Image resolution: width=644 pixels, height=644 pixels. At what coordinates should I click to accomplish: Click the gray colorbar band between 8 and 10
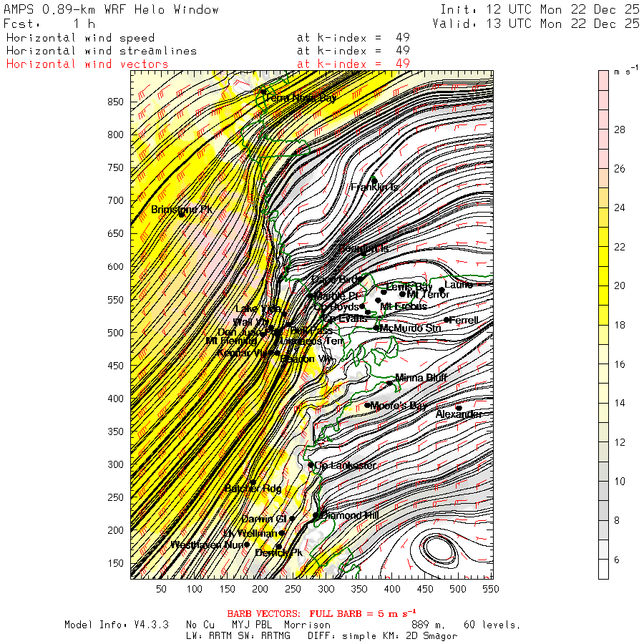[603, 501]
